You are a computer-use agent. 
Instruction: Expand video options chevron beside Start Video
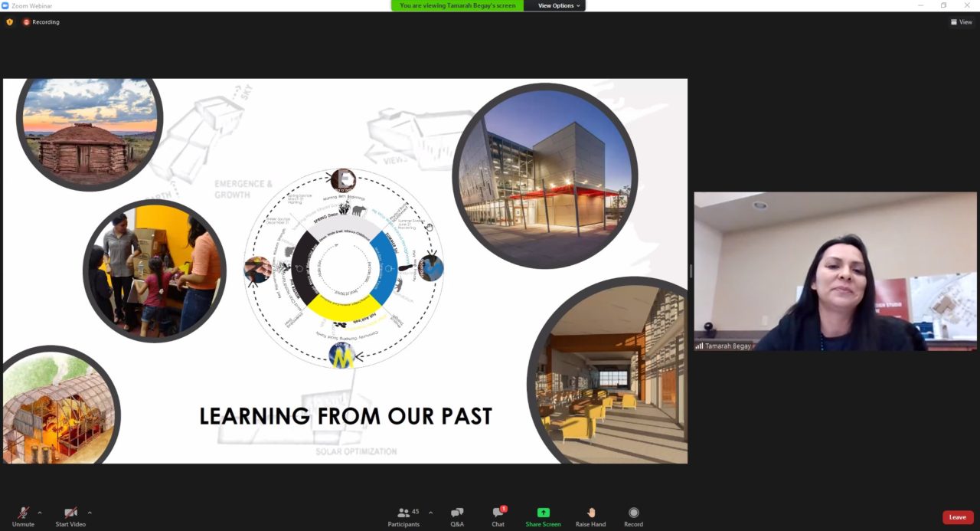[x=90, y=513]
